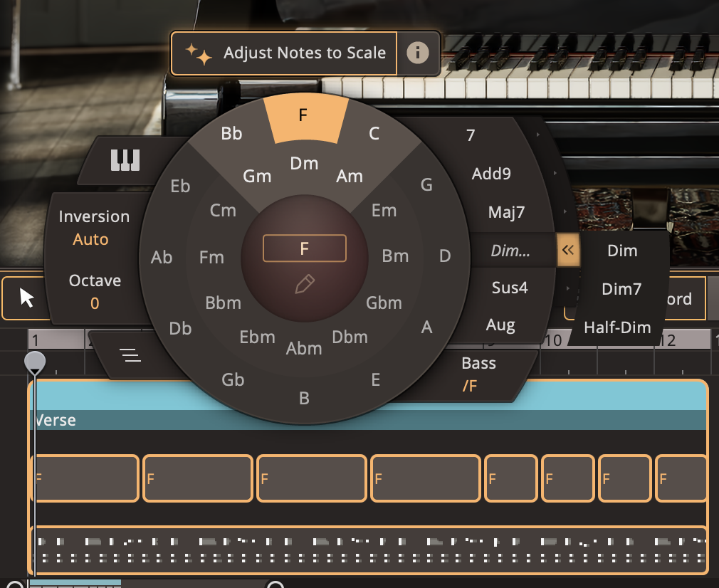Click the pencil edit icon in wheel center
The height and width of the screenshot is (588, 719).
click(305, 284)
